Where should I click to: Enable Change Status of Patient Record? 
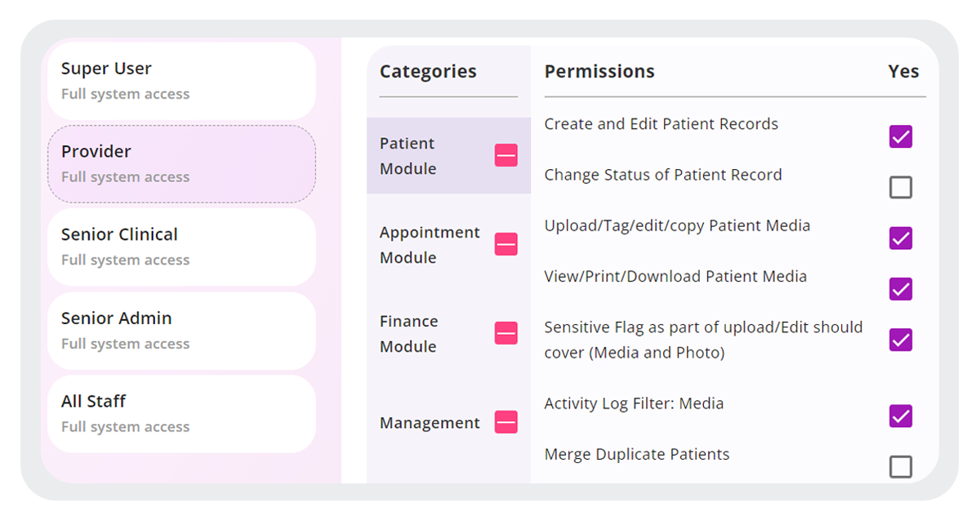pyautogui.click(x=901, y=187)
